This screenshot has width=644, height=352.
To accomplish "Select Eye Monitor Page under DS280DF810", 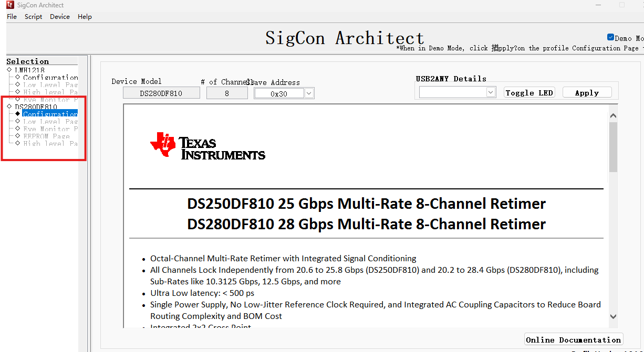I will tap(50, 129).
